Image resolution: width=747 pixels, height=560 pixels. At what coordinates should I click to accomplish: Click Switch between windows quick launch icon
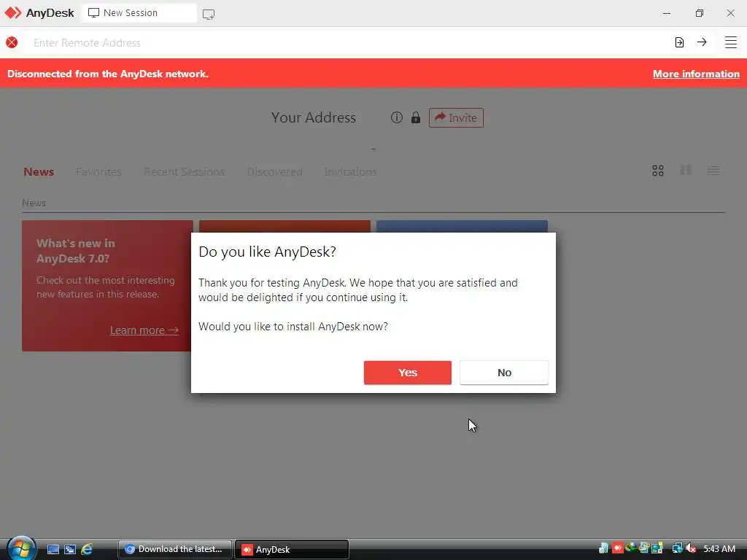70,549
